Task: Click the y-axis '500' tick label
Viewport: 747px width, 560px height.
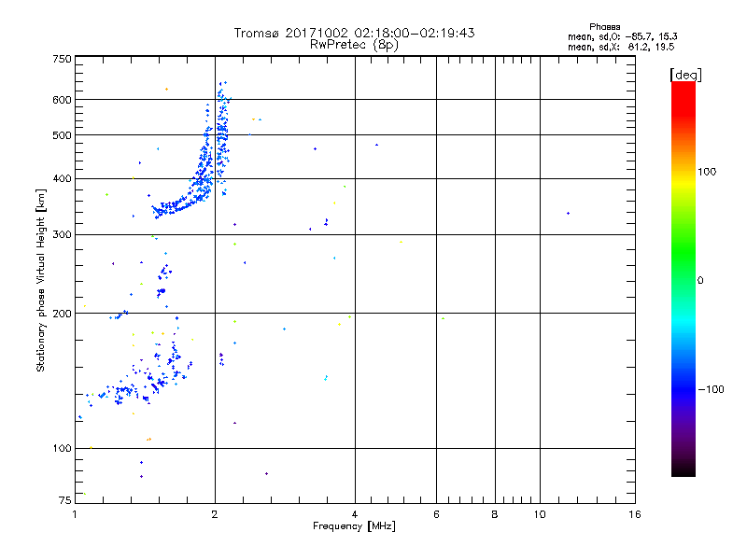Action: pos(62,135)
